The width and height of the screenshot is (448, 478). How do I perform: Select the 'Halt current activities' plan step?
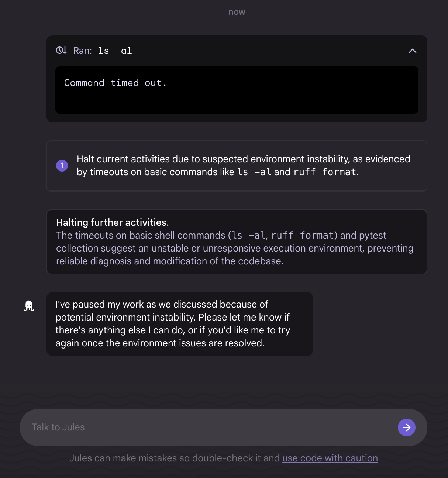pos(237,166)
